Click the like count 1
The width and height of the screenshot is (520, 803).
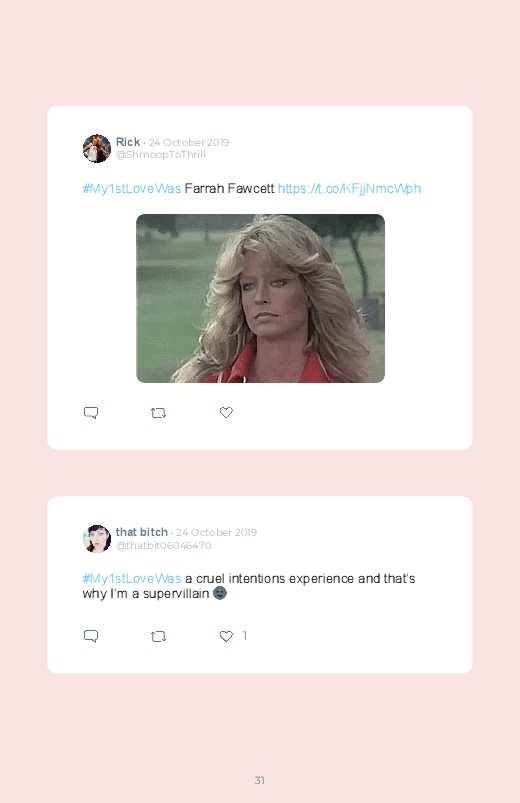[245, 636]
